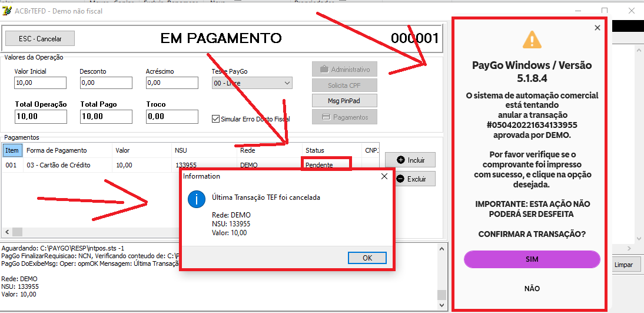
Task: Click the Valor column header
Action: click(x=142, y=150)
